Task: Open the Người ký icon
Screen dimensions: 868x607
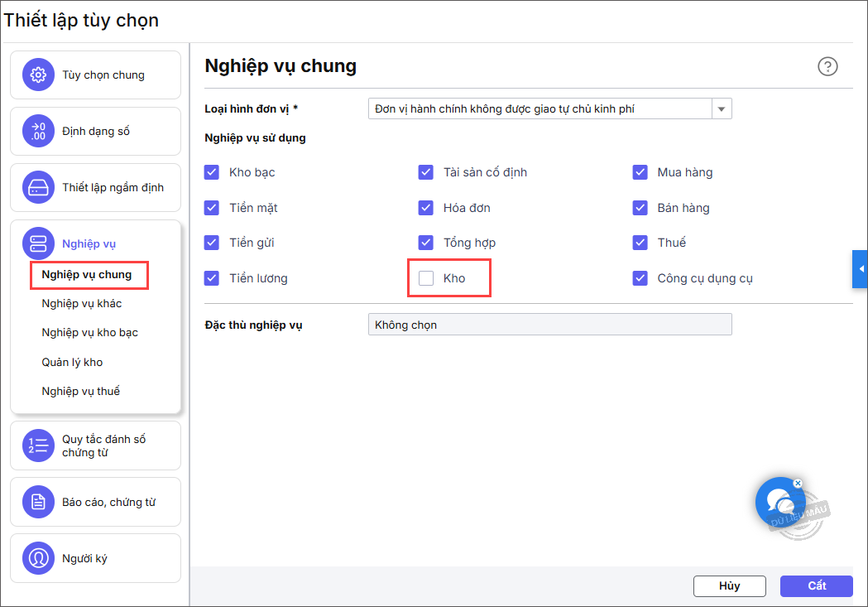Action: point(38,558)
